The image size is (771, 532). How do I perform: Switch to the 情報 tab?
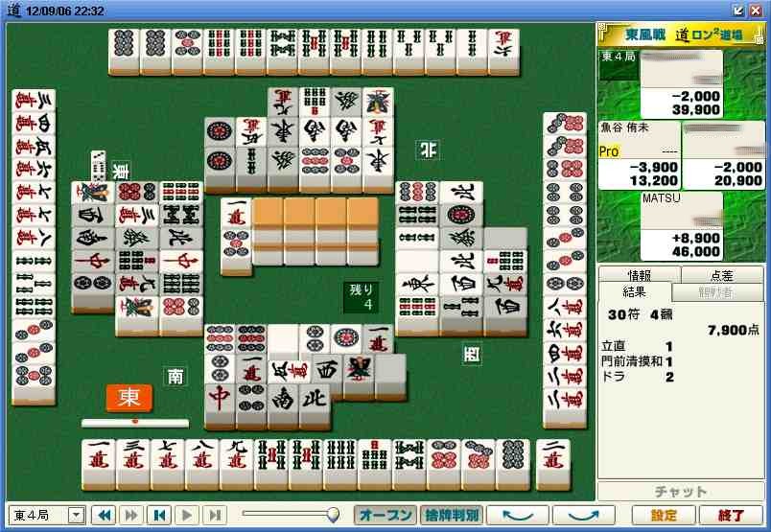[640, 274]
